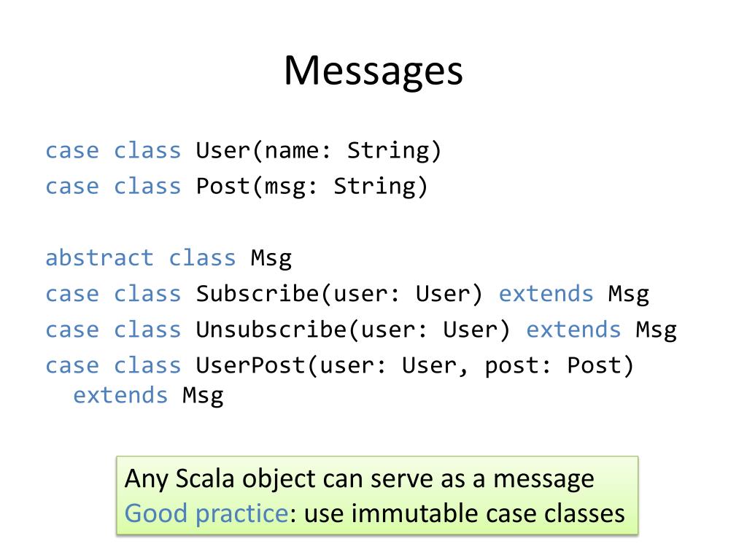Click the Unsubscribe(user: User) text
This screenshot has height=560, width=747.
click(353, 330)
